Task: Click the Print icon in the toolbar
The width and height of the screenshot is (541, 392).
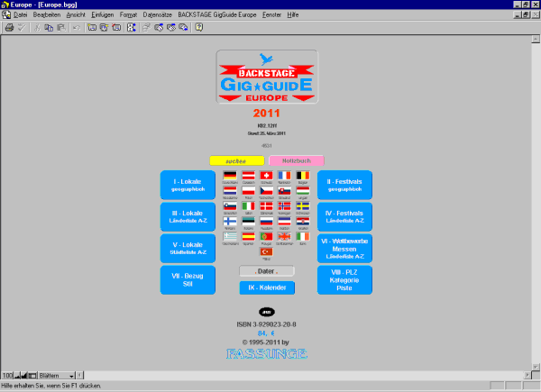Action: [9, 27]
